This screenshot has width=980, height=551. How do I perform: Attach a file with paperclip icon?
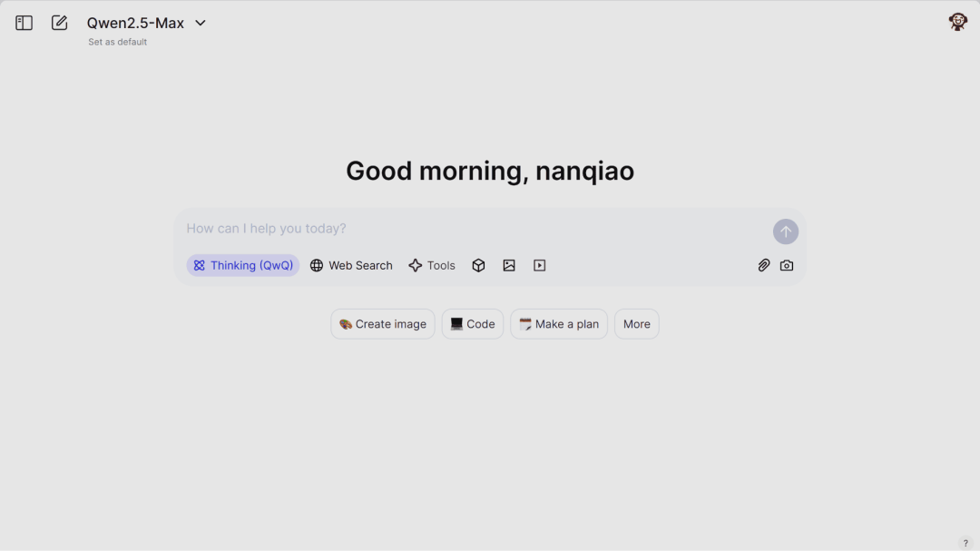click(764, 265)
